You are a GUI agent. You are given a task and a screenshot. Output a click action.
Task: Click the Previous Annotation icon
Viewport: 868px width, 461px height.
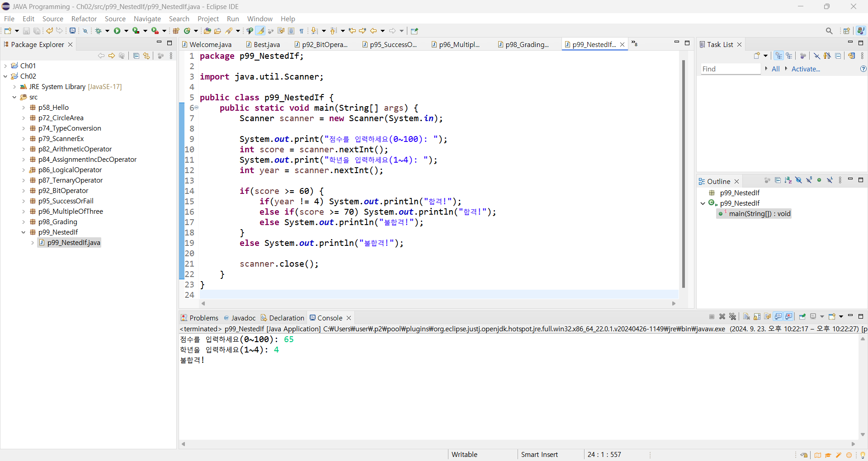click(334, 31)
